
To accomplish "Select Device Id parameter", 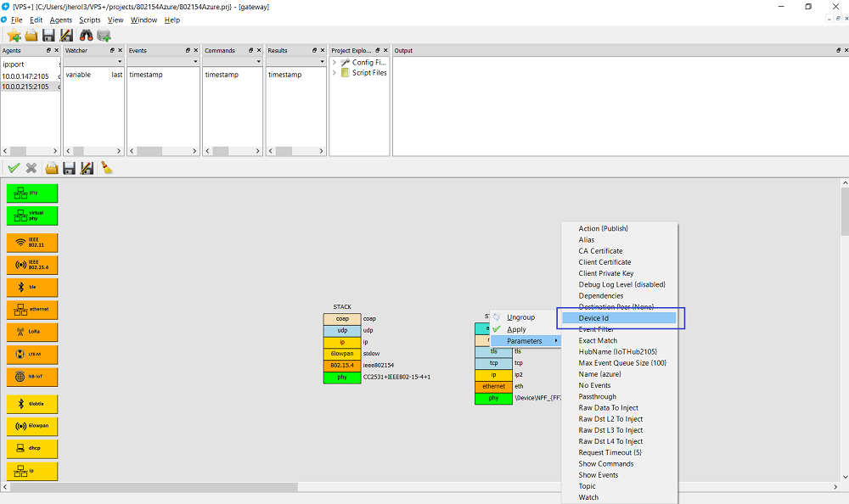I will [x=620, y=318].
